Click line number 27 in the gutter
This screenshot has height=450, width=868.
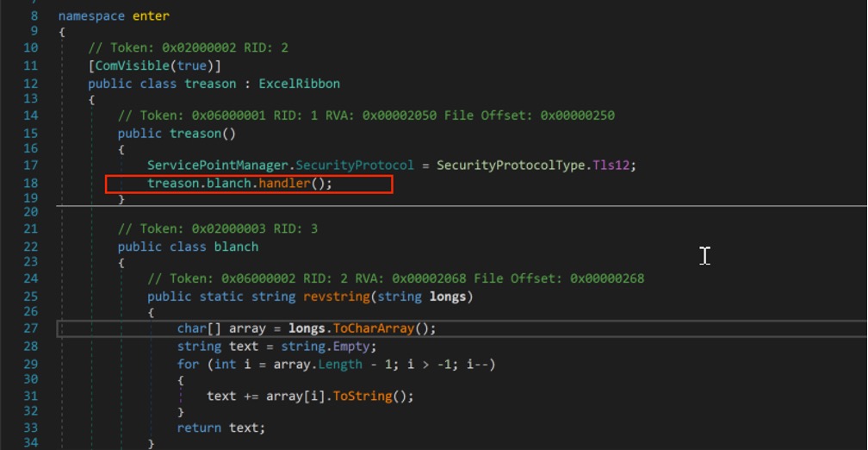(31, 328)
